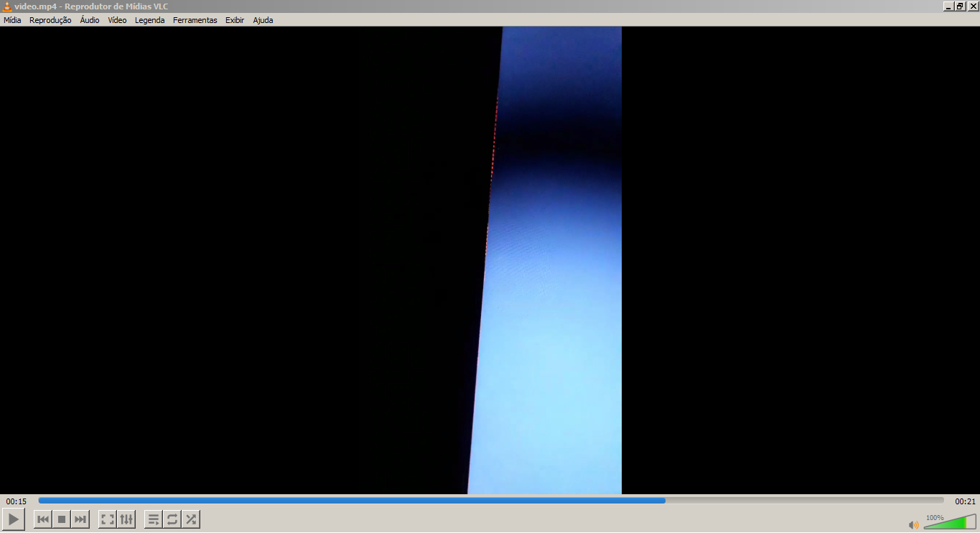Adjust the volume slider at 100%

(949, 522)
